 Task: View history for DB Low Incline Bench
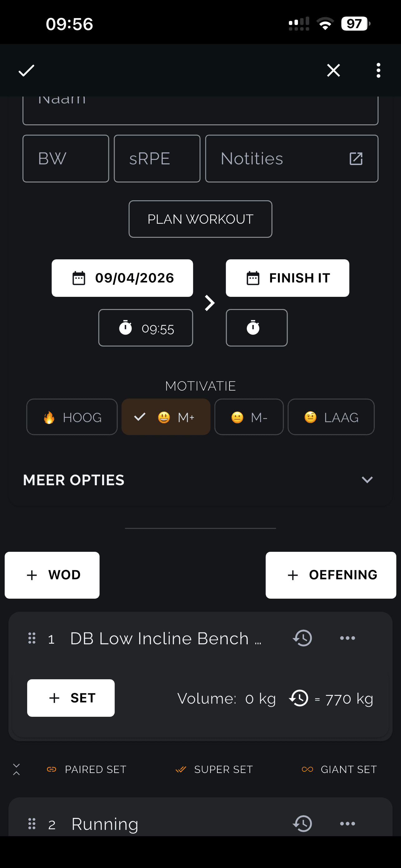(x=302, y=638)
